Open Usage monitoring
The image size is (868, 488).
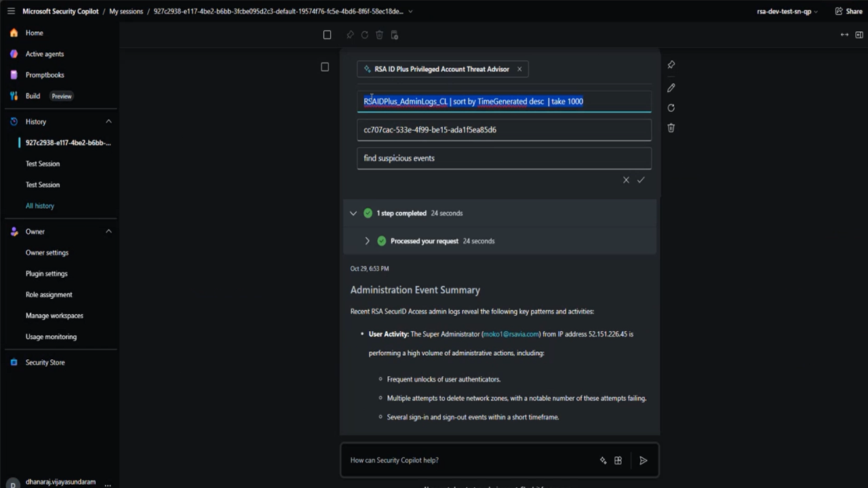click(x=51, y=336)
